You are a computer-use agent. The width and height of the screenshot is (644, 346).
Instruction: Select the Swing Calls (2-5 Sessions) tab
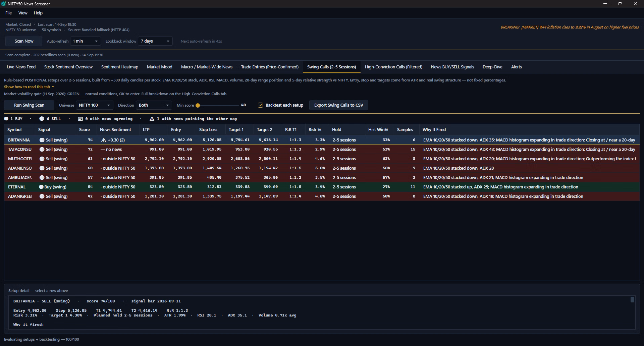(332, 67)
